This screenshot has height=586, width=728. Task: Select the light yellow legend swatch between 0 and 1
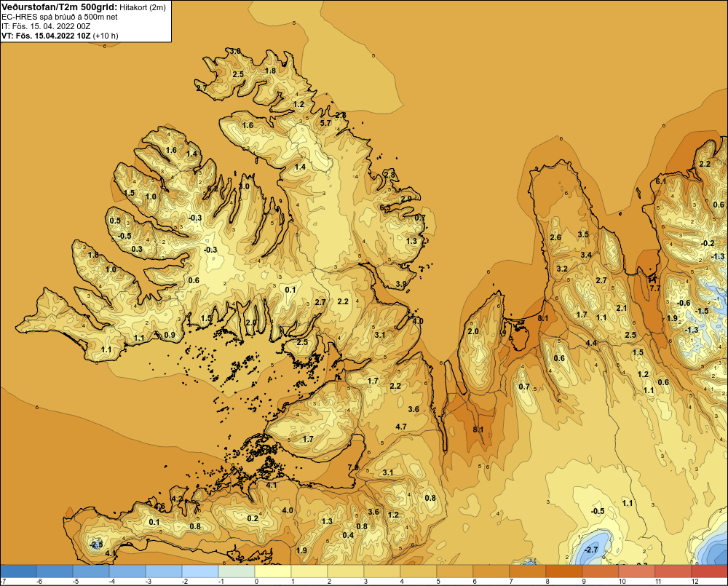click(272, 571)
